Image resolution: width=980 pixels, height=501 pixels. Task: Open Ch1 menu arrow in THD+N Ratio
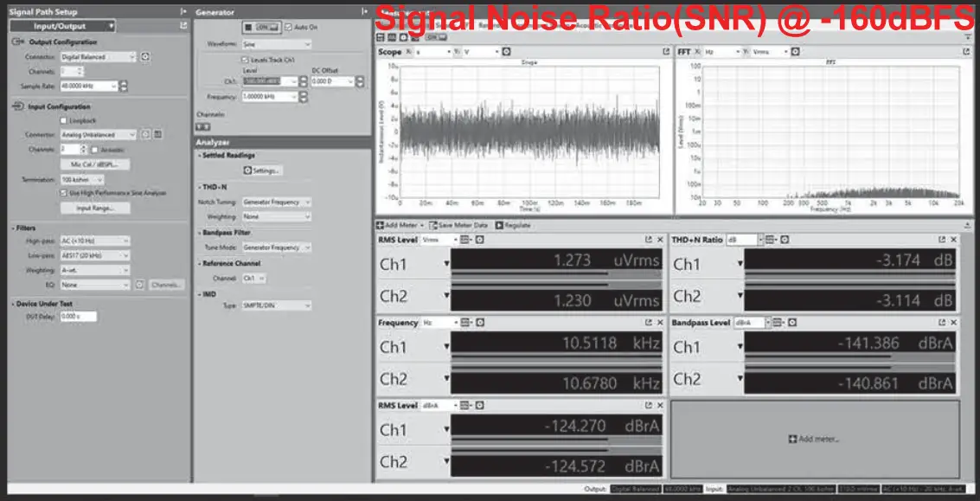pyautogui.click(x=740, y=264)
